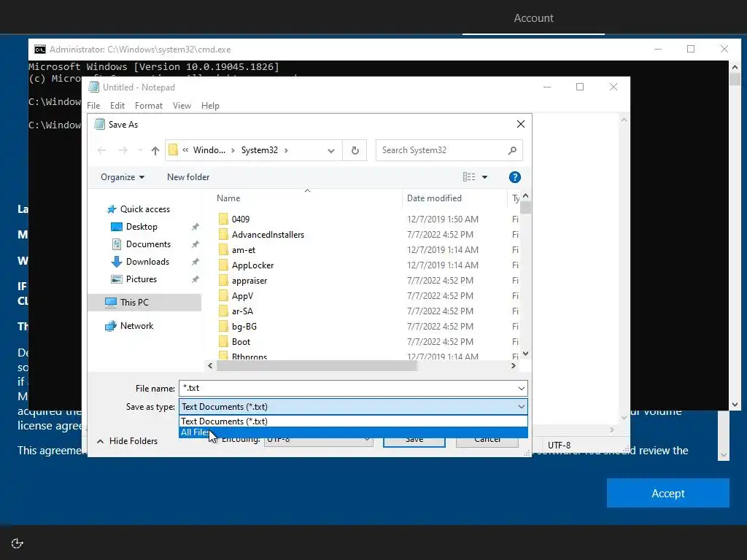The image size is (747, 560).
Task: Click the System32 segment in address bar
Action: click(x=259, y=150)
